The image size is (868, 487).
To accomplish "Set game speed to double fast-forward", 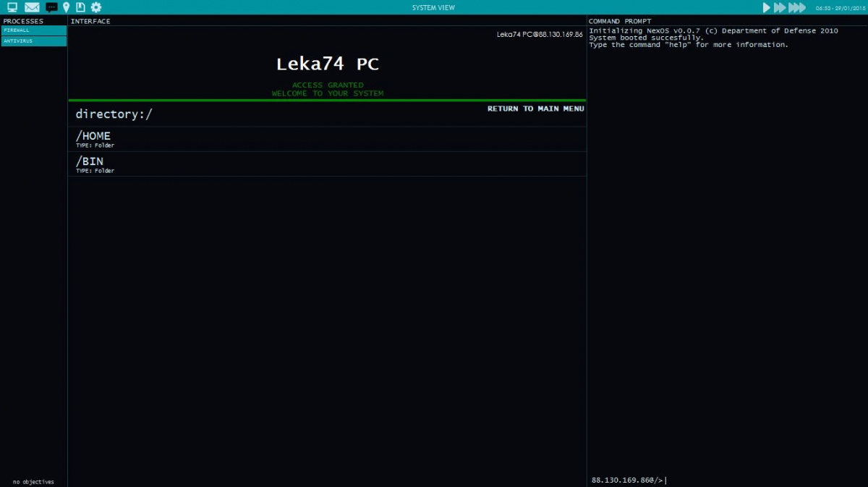I will pos(780,7).
